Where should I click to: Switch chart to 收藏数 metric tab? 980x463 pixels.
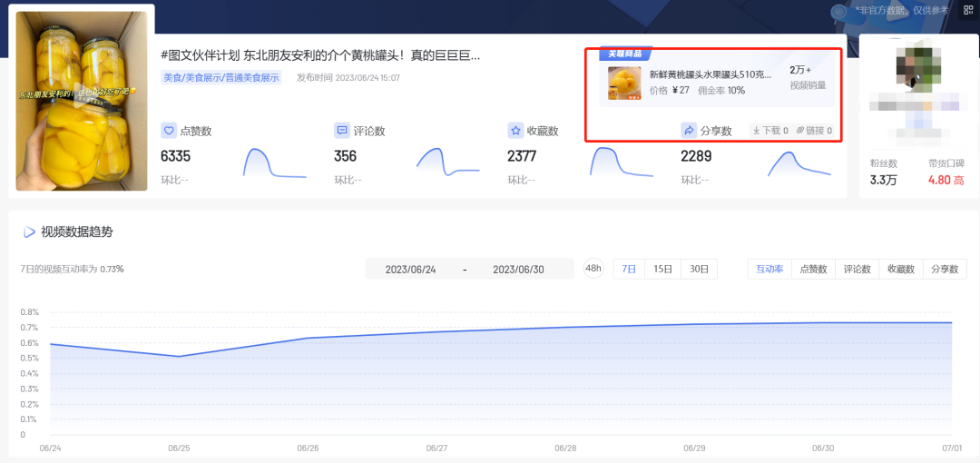(x=901, y=269)
